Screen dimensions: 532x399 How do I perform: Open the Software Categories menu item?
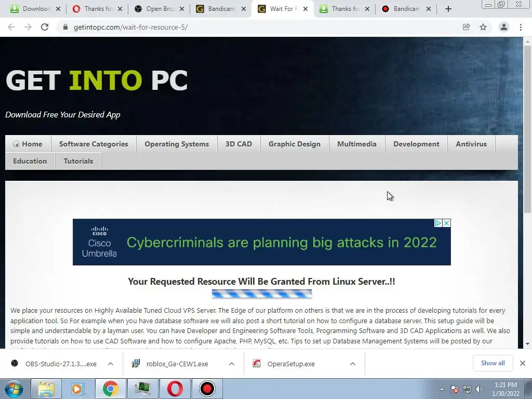point(94,144)
